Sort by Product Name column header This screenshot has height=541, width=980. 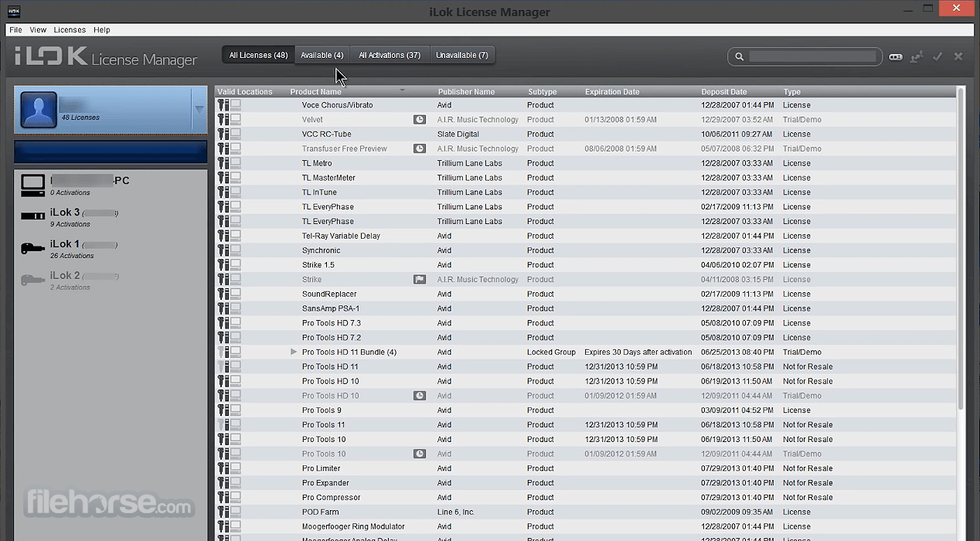click(x=315, y=92)
